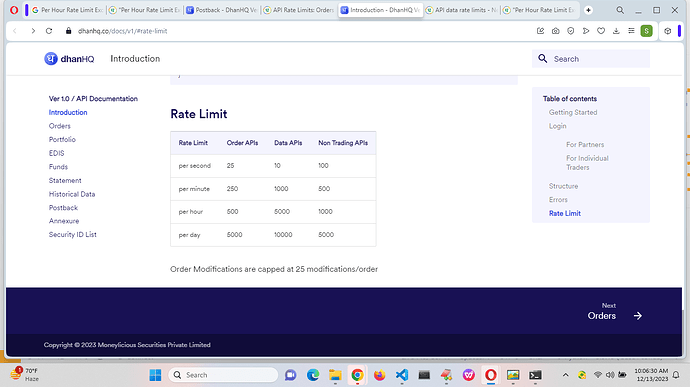Open Funds in the left sidebar
The height and width of the screenshot is (387, 690).
coord(58,167)
